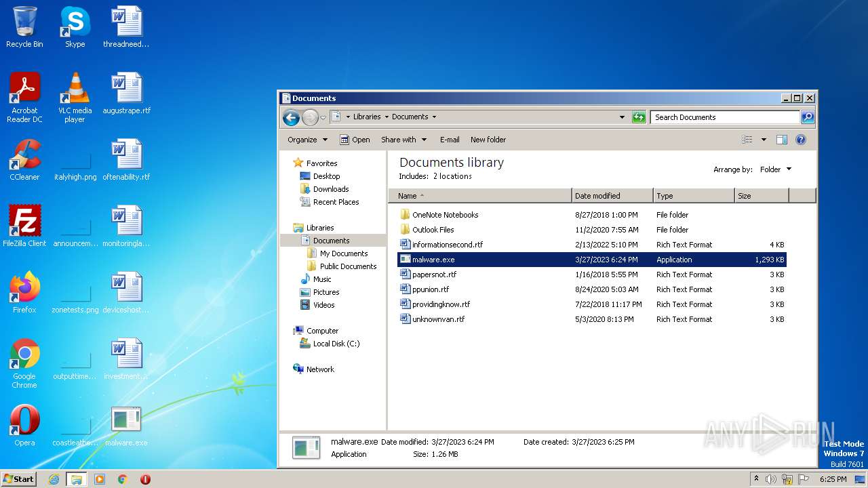
Task: Open the Music library
Action: click(315, 279)
